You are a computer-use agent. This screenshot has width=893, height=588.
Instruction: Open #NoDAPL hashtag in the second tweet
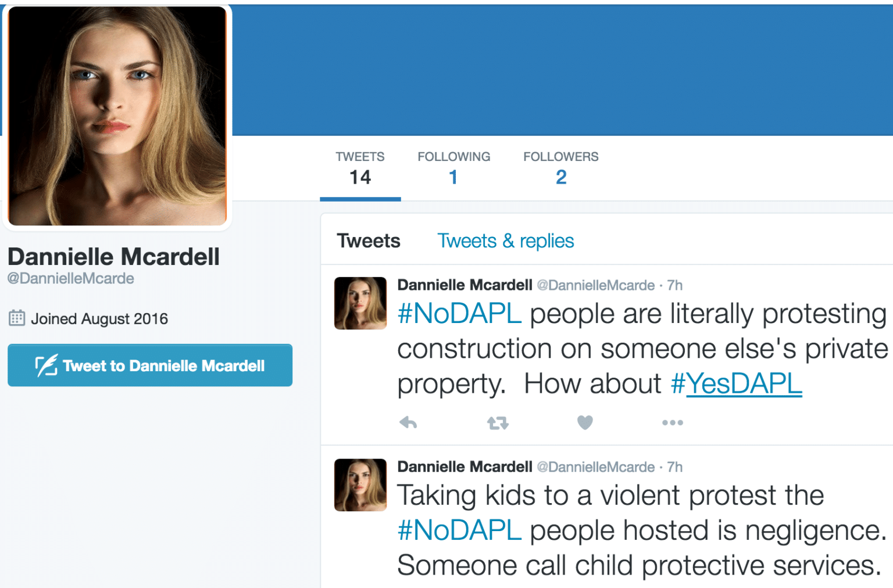pyautogui.click(x=459, y=530)
